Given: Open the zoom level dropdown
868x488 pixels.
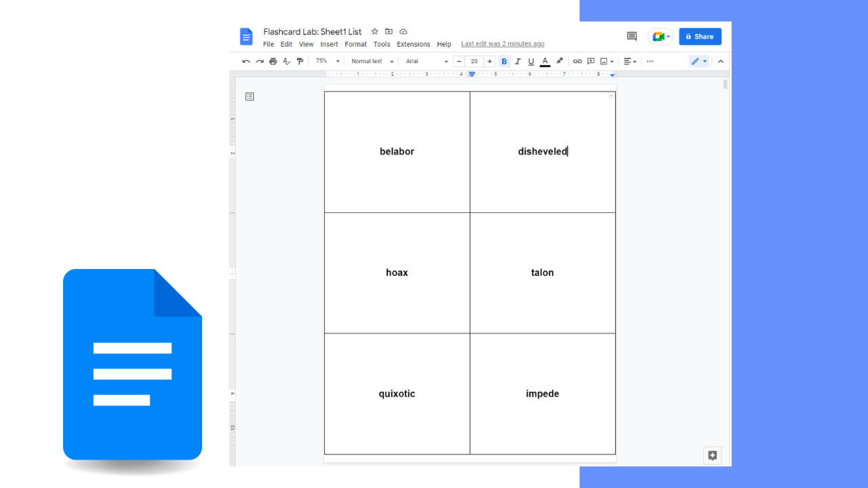Looking at the screenshot, I should (325, 61).
